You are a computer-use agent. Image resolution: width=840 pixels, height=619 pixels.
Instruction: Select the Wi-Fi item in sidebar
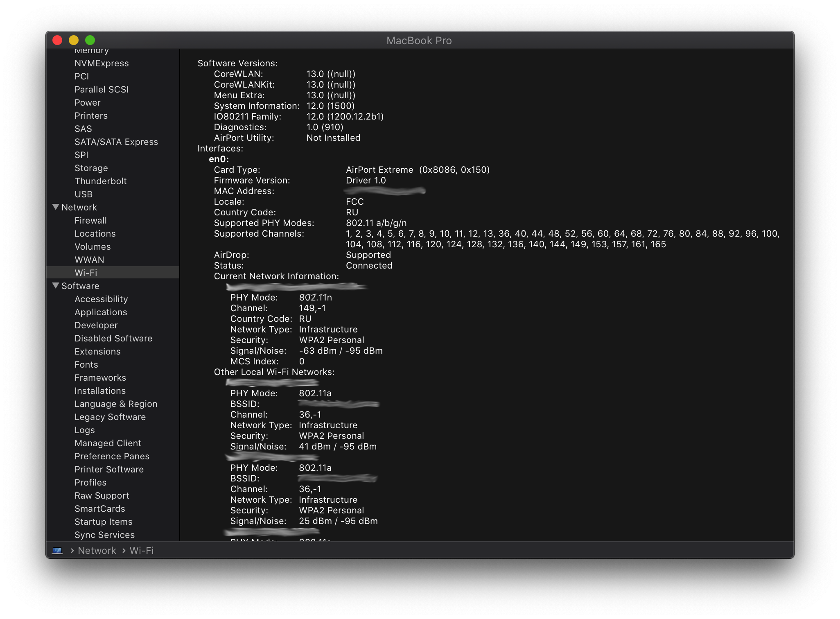click(x=86, y=273)
